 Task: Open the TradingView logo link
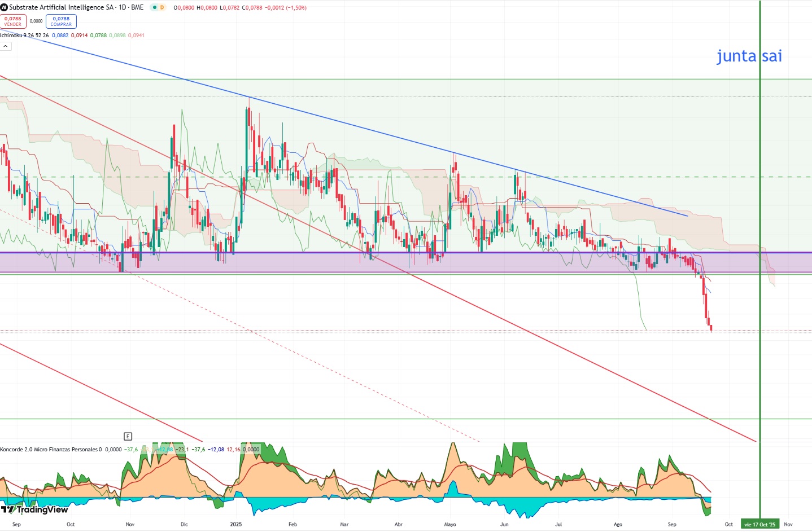(x=34, y=509)
